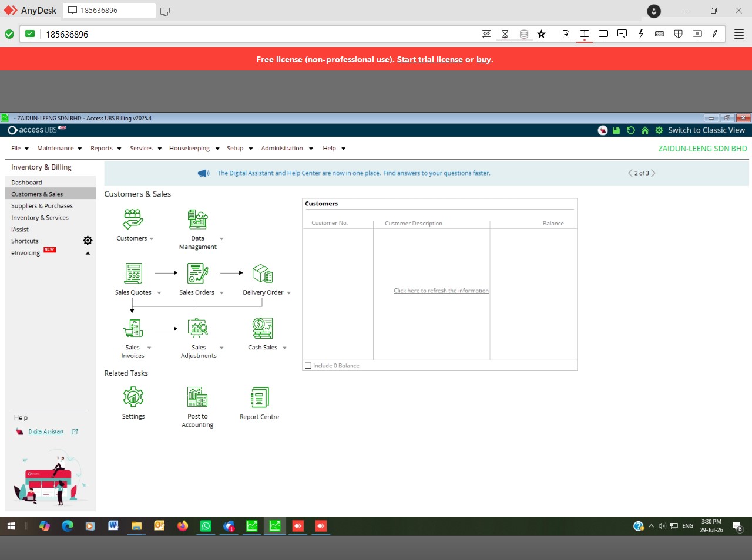Open the Sales Invoices icon
The width and height of the screenshot is (752, 560).
pos(133,328)
